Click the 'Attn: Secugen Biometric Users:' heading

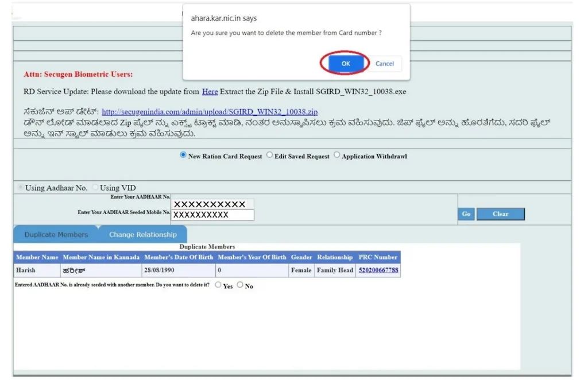point(78,74)
